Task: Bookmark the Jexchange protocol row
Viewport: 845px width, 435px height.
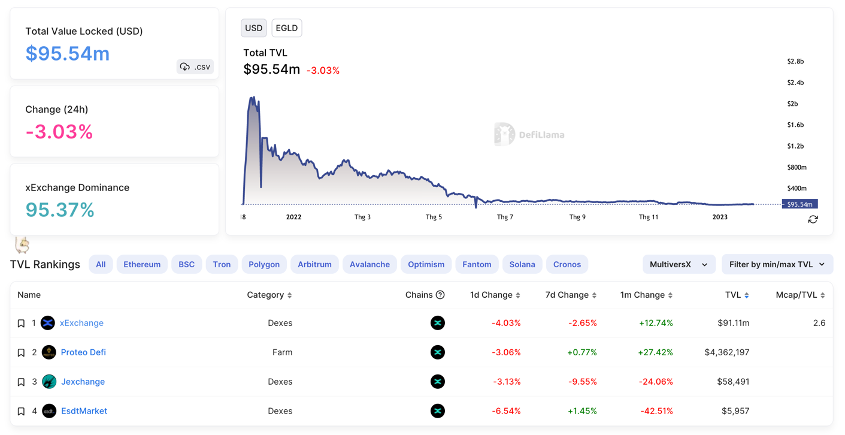Action: pyautogui.click(x=21, y=381)
